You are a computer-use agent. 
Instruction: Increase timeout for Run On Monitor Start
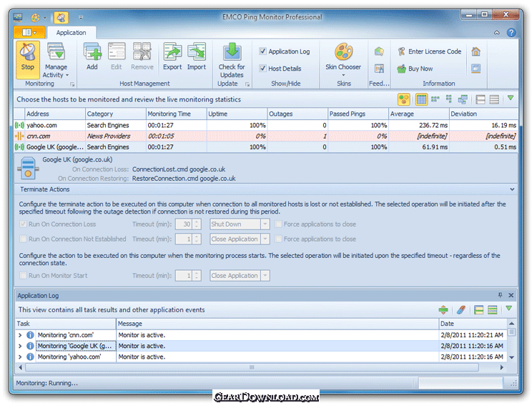pyautogui.click(x=197, y=273)
